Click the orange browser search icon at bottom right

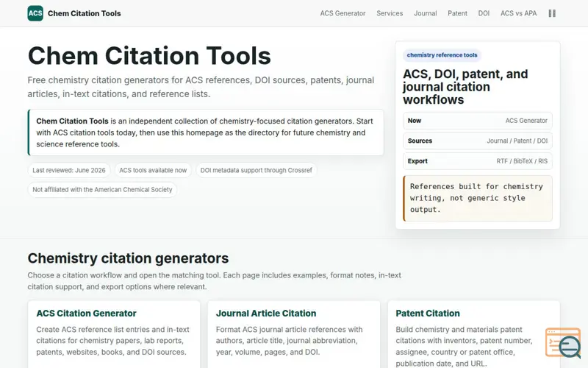coord(563,343)
